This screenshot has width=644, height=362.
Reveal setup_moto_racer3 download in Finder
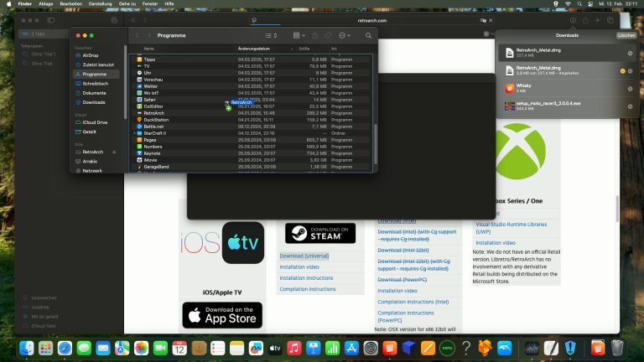[630, 106]
